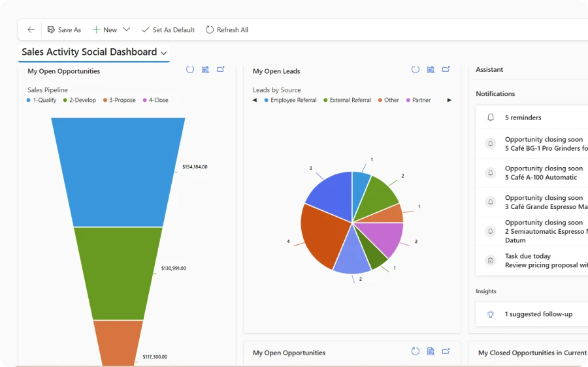View records icon for bottom My Open Opportunities
Image resolution: width=588 pixels, height=367 pixels.
pos(431,351)
